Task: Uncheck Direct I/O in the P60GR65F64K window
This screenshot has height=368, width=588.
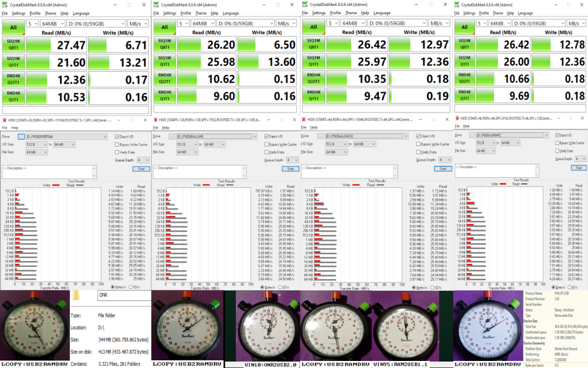Action: (x=117, y=137)
